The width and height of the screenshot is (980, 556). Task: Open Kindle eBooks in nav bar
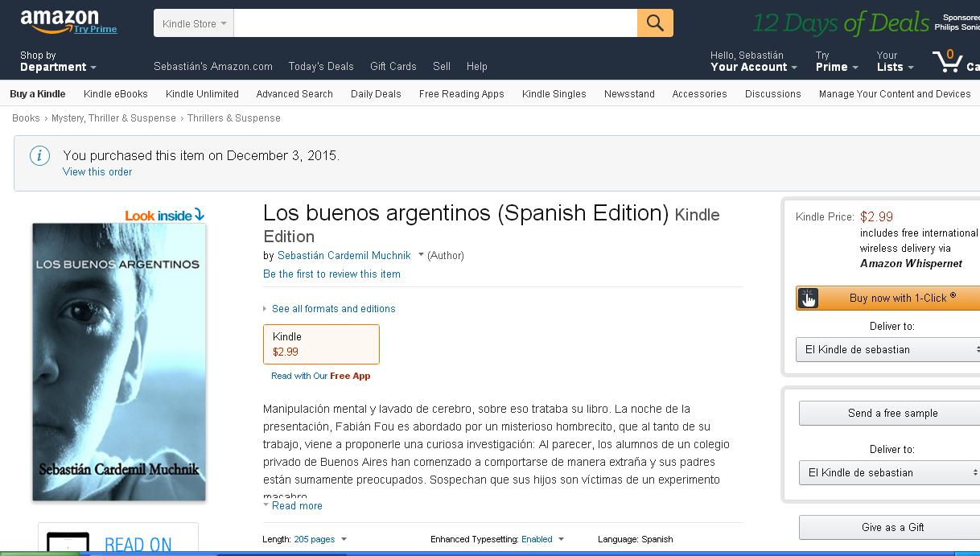(116, 93)
